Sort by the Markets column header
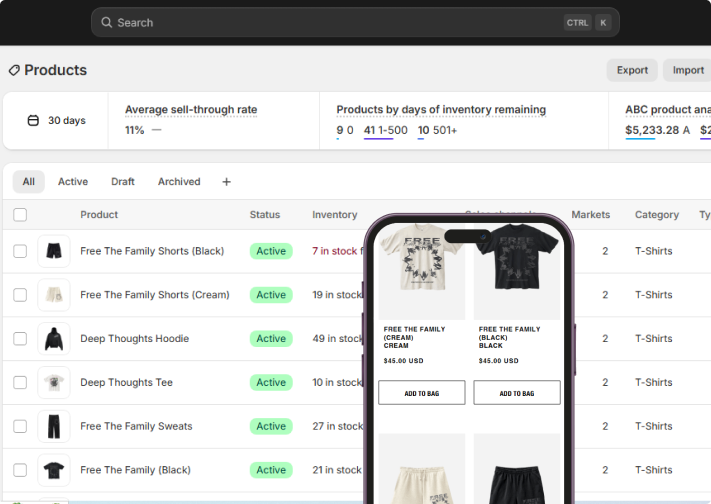This screenshot has width=711, height=504. tap(590, 215)
